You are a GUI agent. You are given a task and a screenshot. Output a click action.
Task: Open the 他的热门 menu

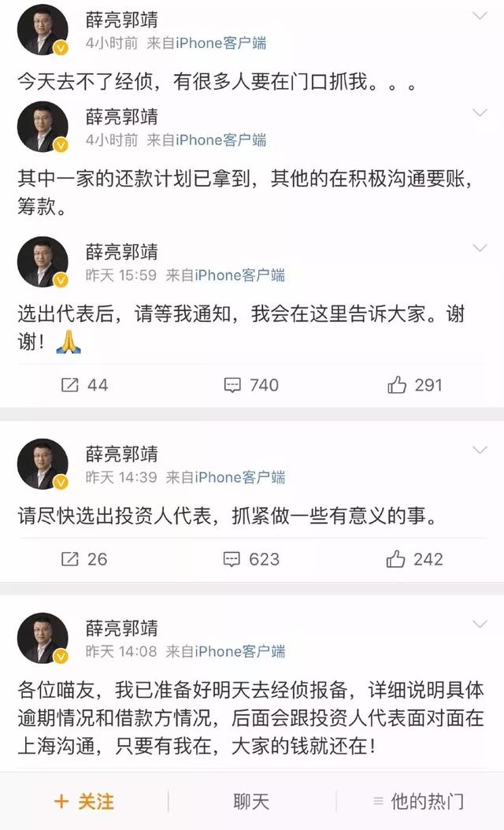pos(418,802)
